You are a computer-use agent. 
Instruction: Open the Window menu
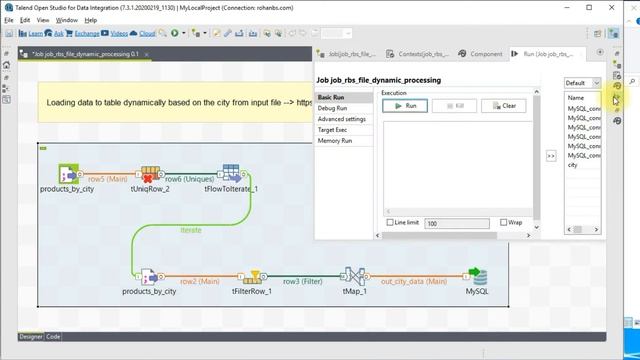(67, 20)
